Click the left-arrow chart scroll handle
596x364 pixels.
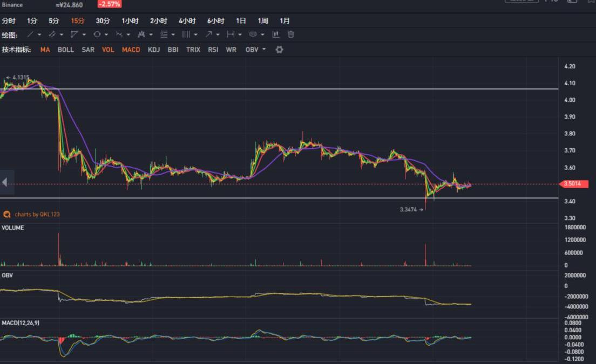click(5, 183)
